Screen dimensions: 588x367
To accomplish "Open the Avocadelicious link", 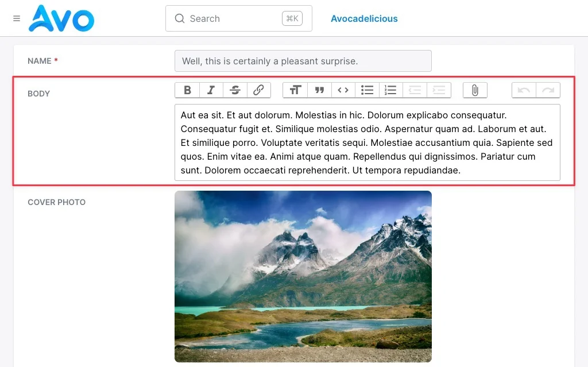I will 364,18.
